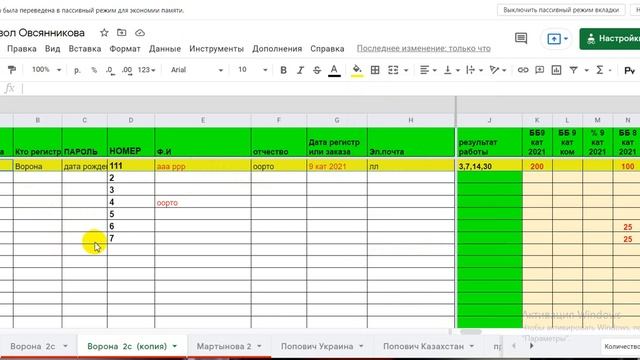Open the borders tool
Screen dimensions: 640x360
(x=375, y=70)
